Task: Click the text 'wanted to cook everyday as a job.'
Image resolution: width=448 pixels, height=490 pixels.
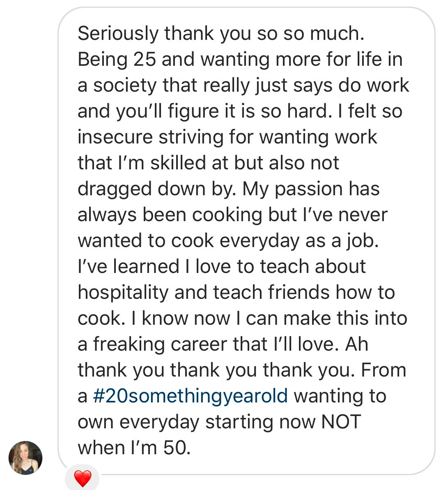Action: coord(228,241)
